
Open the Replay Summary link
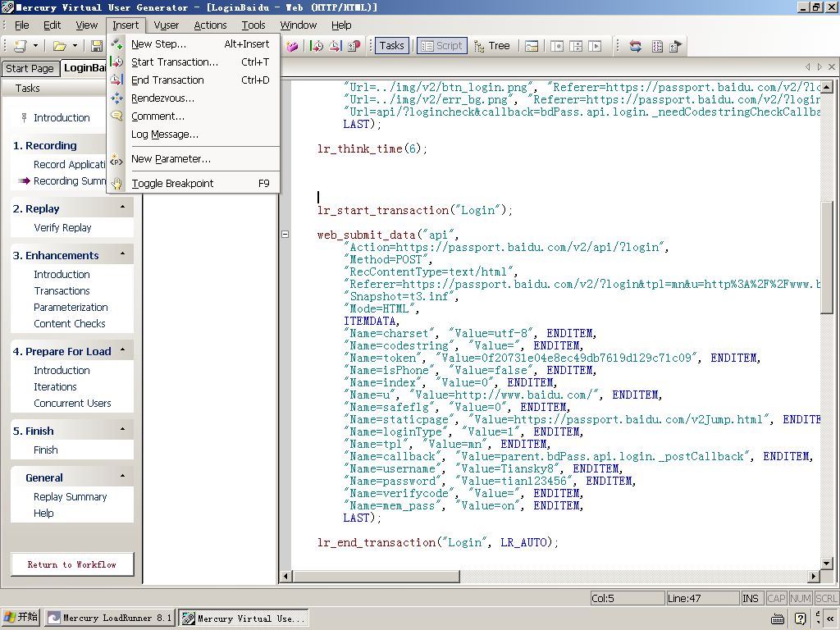[x=71, y=497]
